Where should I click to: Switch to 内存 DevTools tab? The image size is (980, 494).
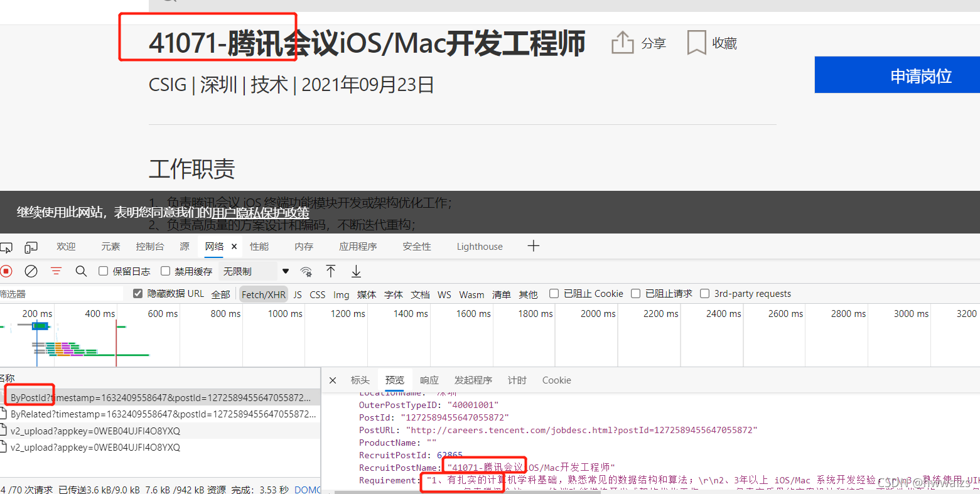tap(304, 247)
